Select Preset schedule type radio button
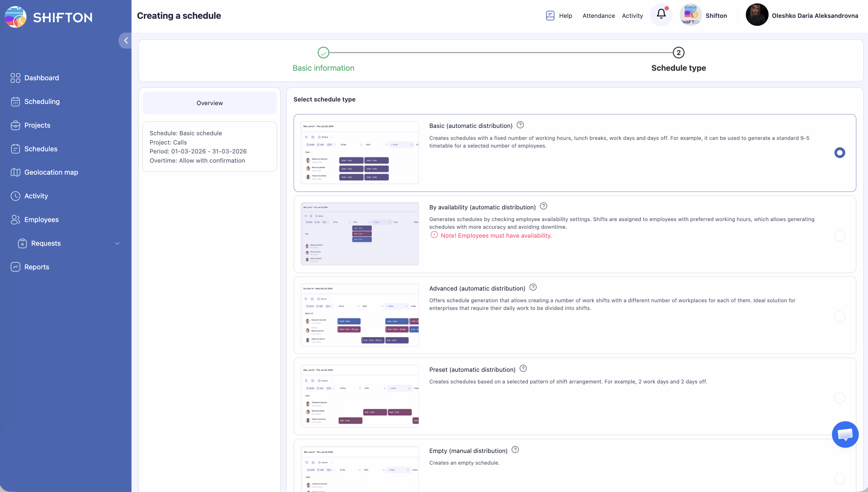868x492 pixels. point(839,398)
